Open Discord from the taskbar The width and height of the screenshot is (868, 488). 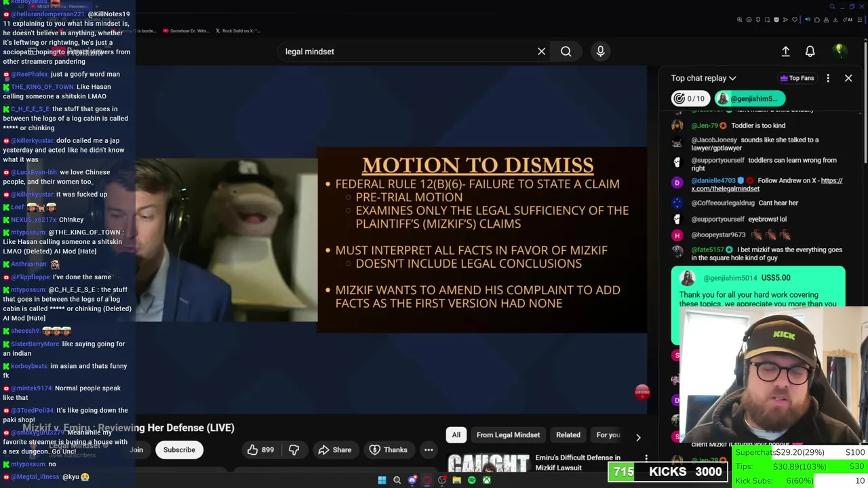coord(412,481)
